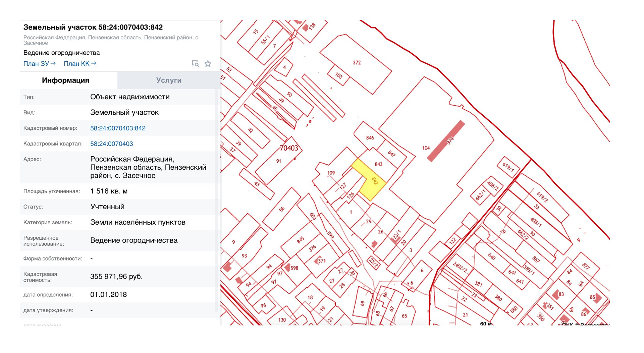
Task: Select parcel 846 on the map
Action: tap(370, 137)
